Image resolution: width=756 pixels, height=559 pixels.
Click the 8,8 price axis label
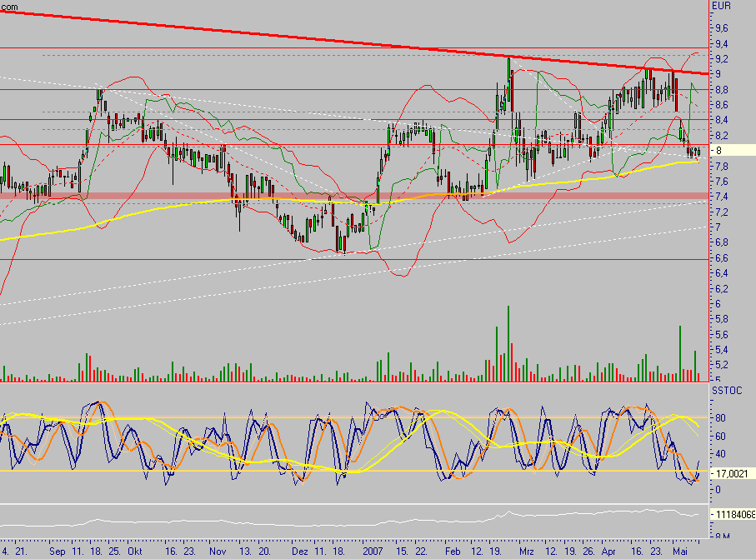pyautogui.click(x=722, y=90)
